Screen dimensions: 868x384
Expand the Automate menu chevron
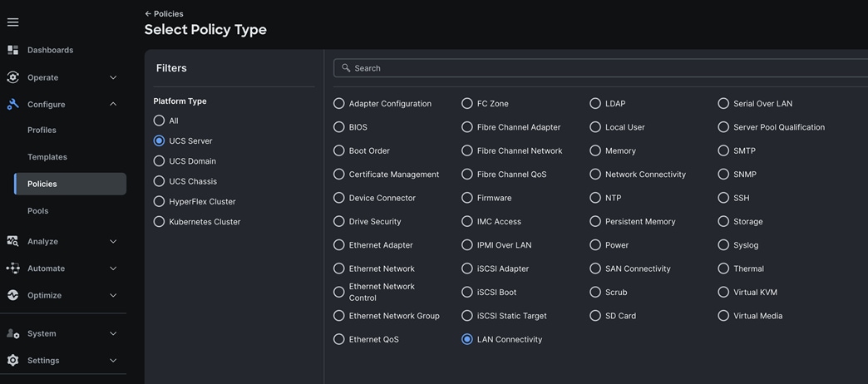(113, 268)
